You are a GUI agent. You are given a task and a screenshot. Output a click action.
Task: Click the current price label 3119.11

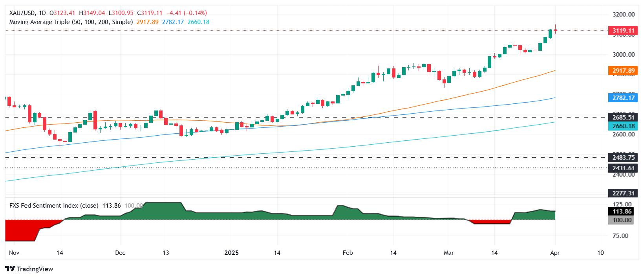click(622, 30)
